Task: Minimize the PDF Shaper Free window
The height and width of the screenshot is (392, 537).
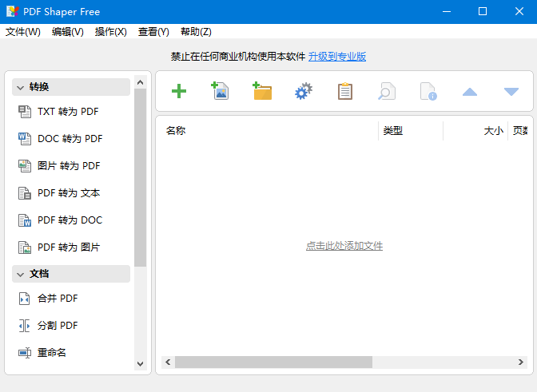Action: coord(447,11)
